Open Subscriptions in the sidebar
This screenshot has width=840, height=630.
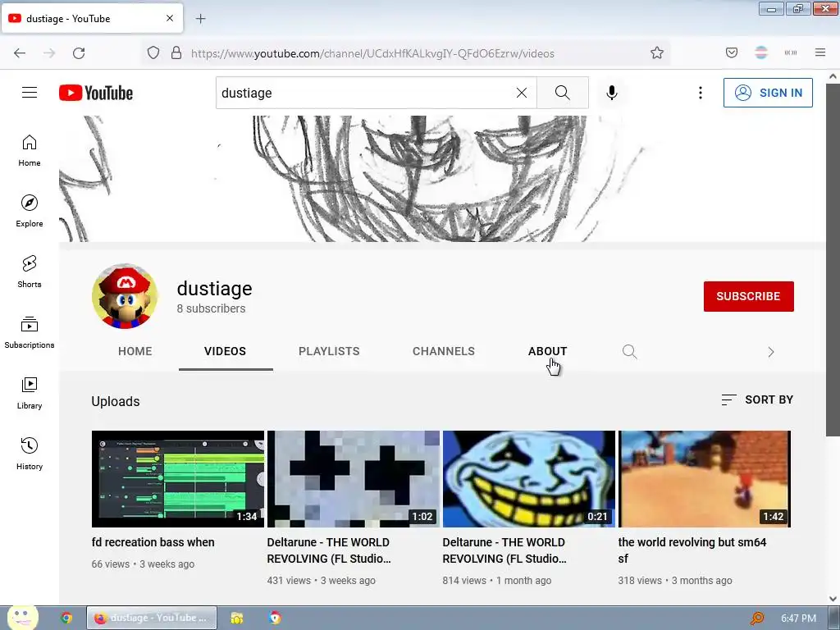(30, 333)
